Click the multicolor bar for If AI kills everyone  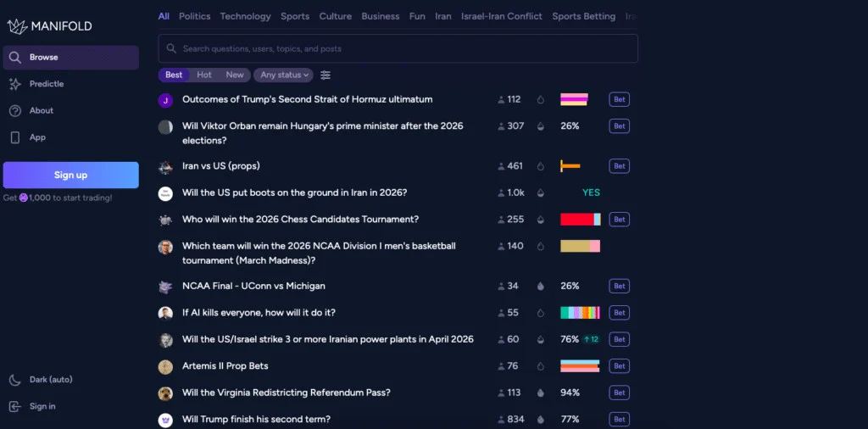[580, 313]
